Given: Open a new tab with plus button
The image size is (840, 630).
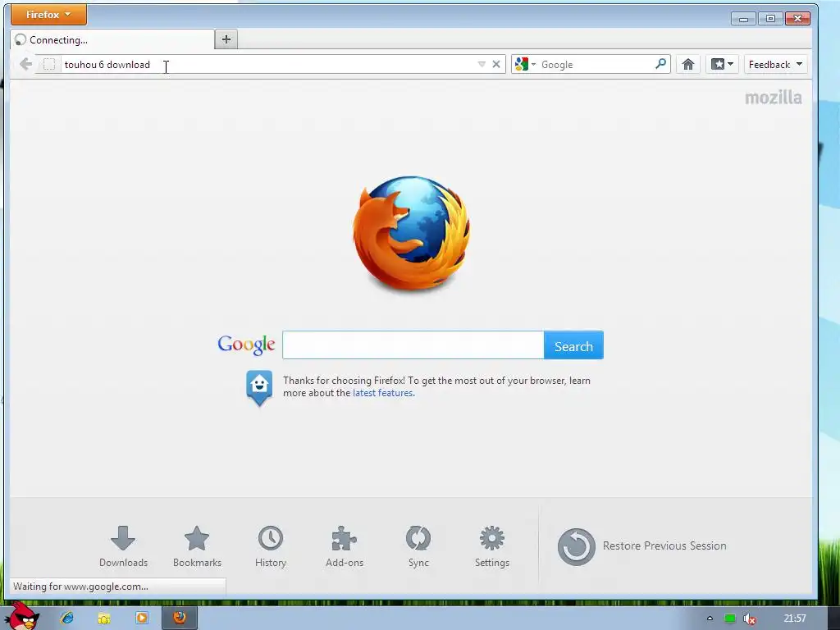Looking at the screenshot, I should (x=226, y=39).
